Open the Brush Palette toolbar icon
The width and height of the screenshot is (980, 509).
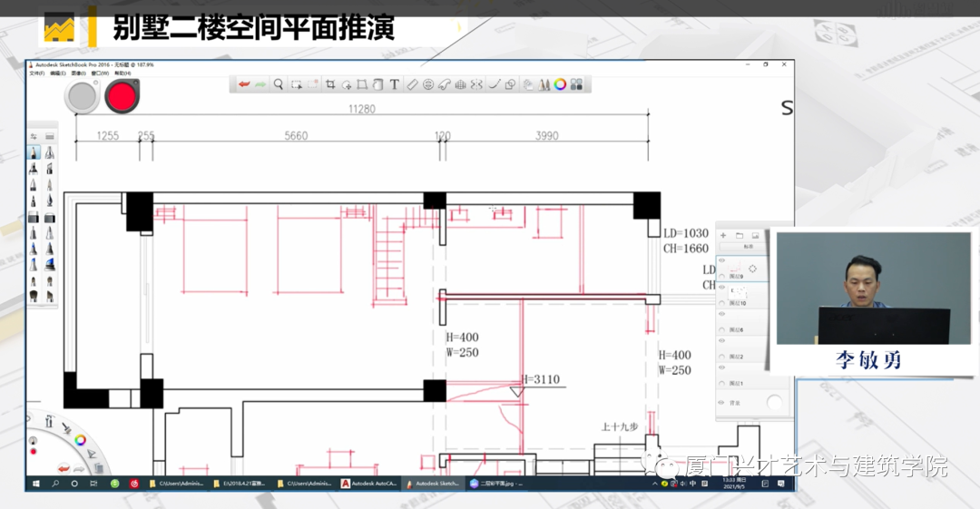[544, 84]
